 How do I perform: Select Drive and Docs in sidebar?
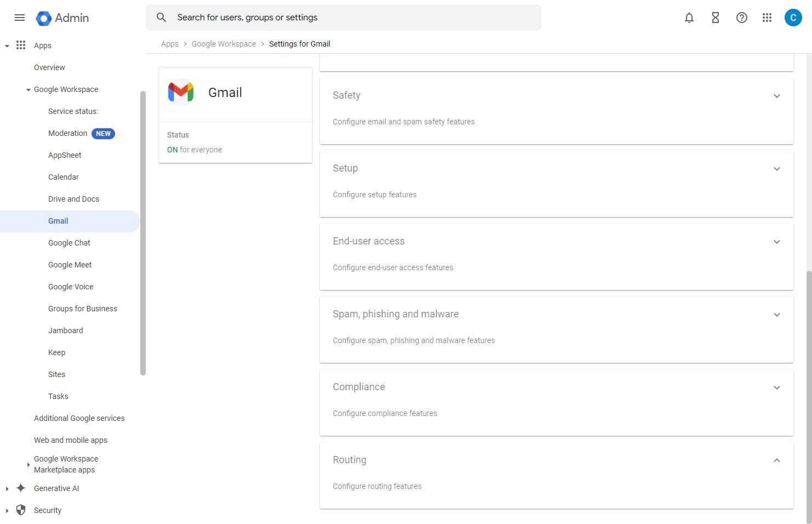(x=73, y=199)
